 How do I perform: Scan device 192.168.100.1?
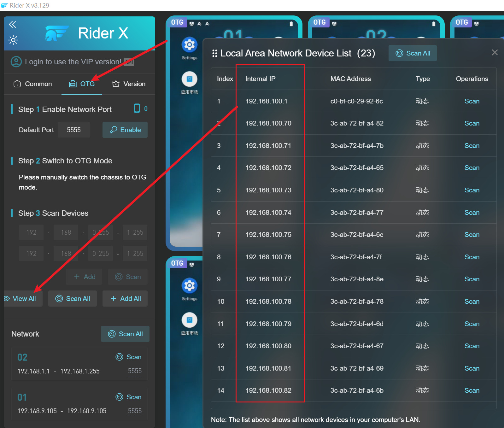pyautogui.click(x=472, y=101)
